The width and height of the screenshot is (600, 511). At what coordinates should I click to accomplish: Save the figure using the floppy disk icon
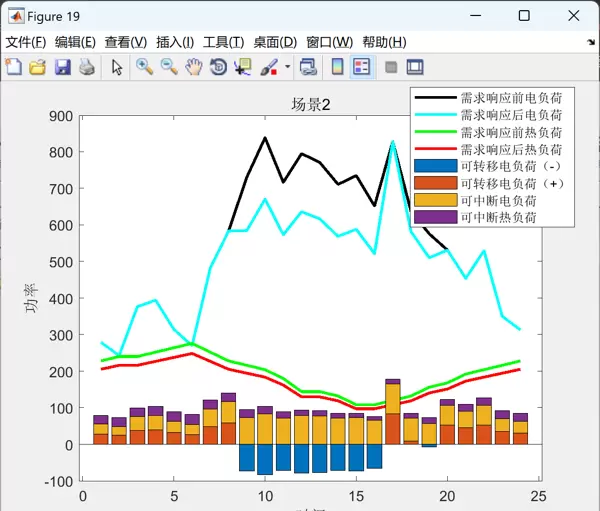tap(62, 67)
